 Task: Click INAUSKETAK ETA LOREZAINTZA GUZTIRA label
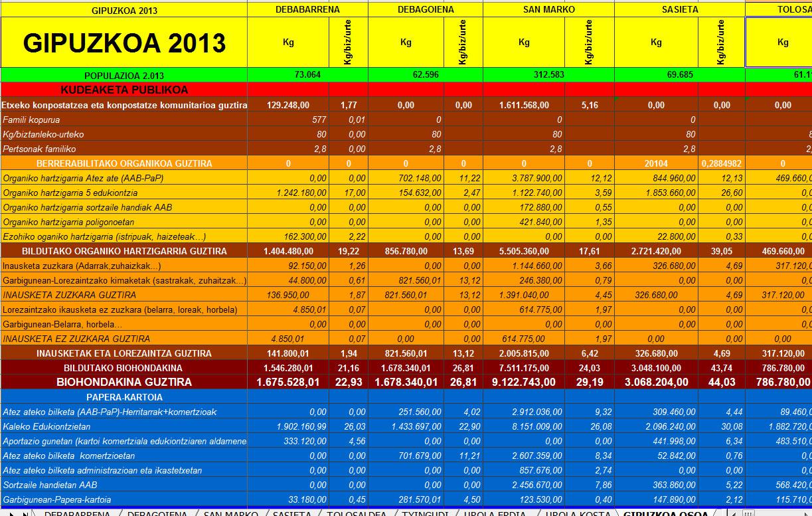coord(124,353)
